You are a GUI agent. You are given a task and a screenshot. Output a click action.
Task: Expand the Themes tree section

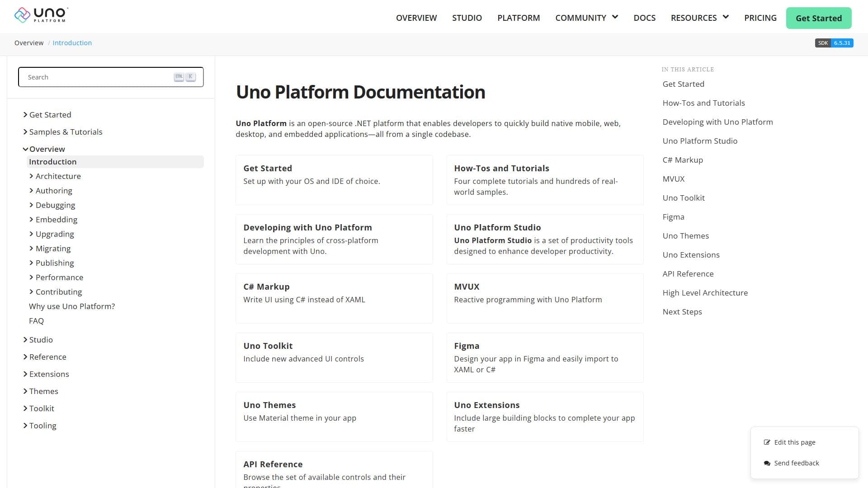25,391
